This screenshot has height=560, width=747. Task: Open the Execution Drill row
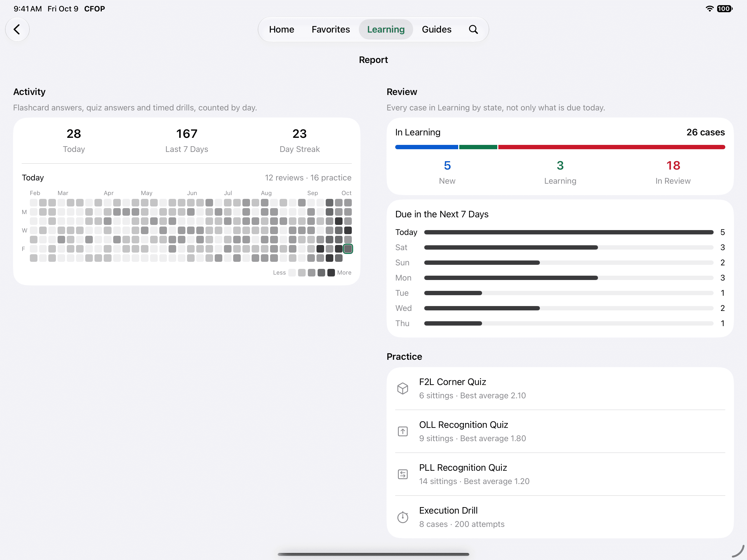560,517
